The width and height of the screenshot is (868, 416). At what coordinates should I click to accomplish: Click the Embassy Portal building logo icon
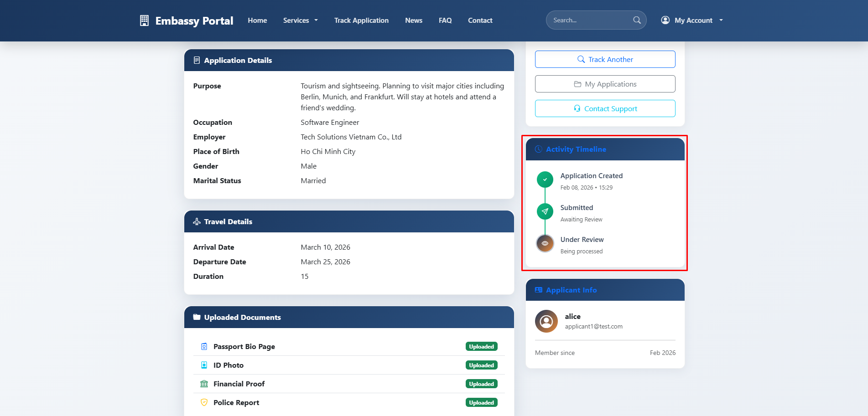144,21
